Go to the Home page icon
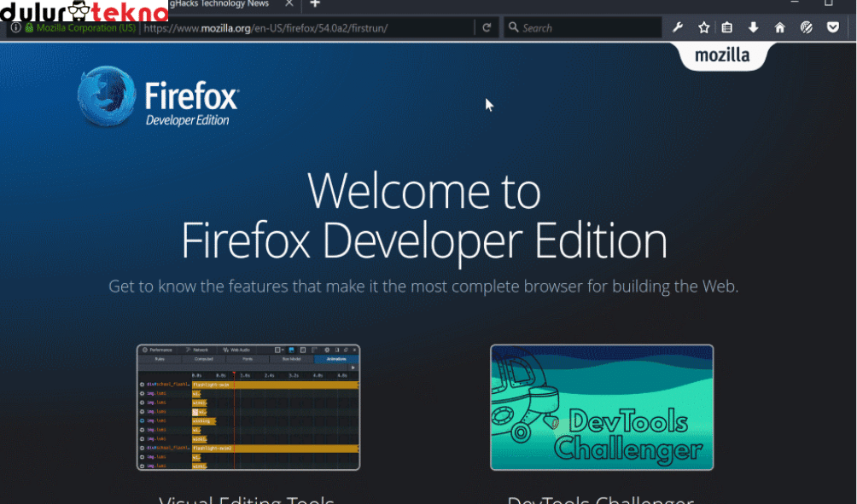Screen dimensions: 857x504 [x=779, y=27]
